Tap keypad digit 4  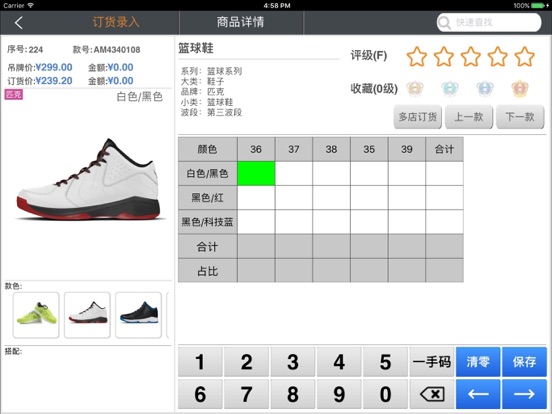tap(339, 362)
